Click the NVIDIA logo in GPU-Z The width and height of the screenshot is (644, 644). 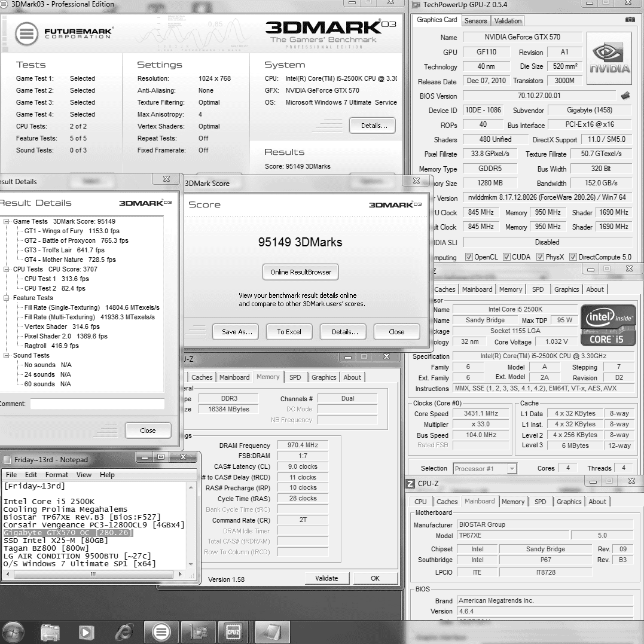click(x=609, y=59)
